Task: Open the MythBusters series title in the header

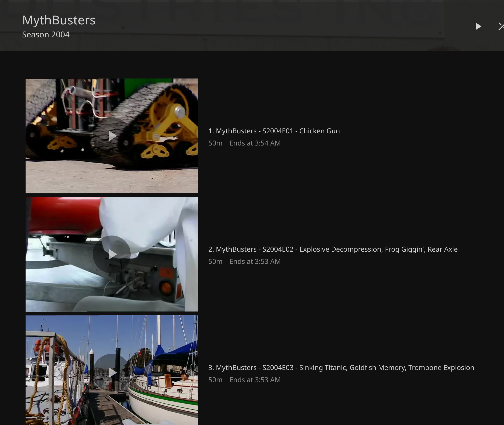Action: click(x=59, y=20)
